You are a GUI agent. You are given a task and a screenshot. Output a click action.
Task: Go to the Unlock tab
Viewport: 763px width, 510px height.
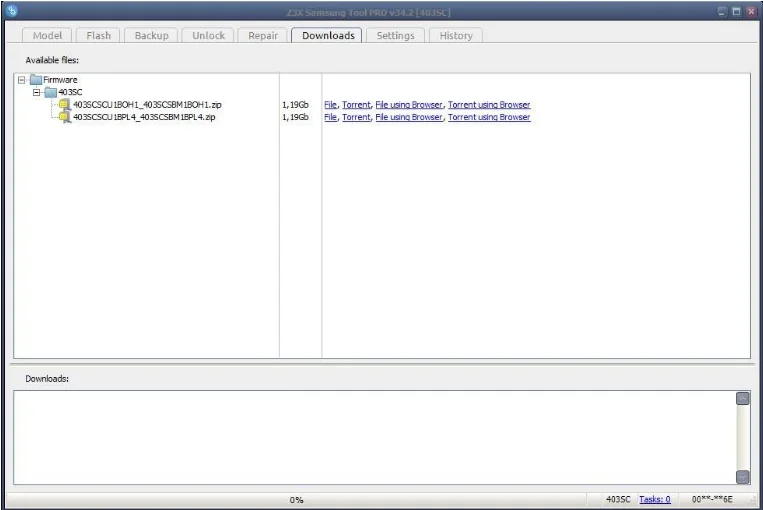point(208,36)
